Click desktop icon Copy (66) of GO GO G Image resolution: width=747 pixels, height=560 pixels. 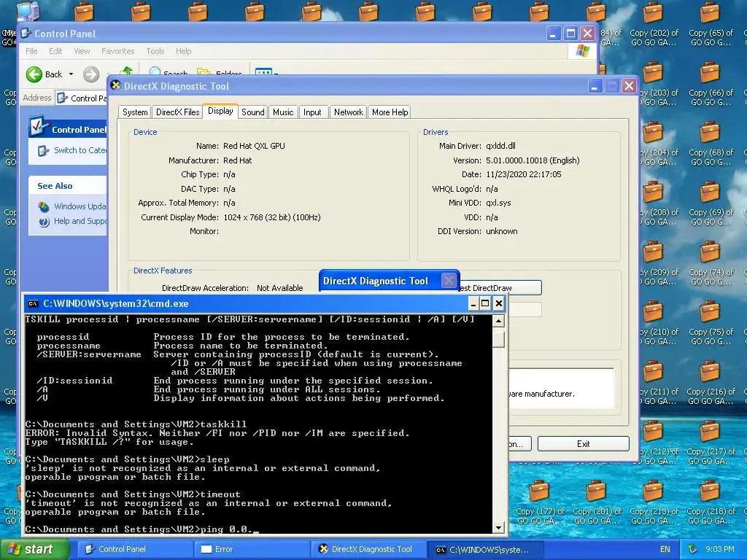tap(711, 85)
